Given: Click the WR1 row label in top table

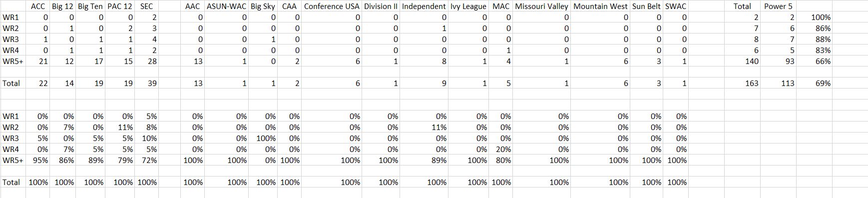Looking at the screenshot, I should coord(10,17).
